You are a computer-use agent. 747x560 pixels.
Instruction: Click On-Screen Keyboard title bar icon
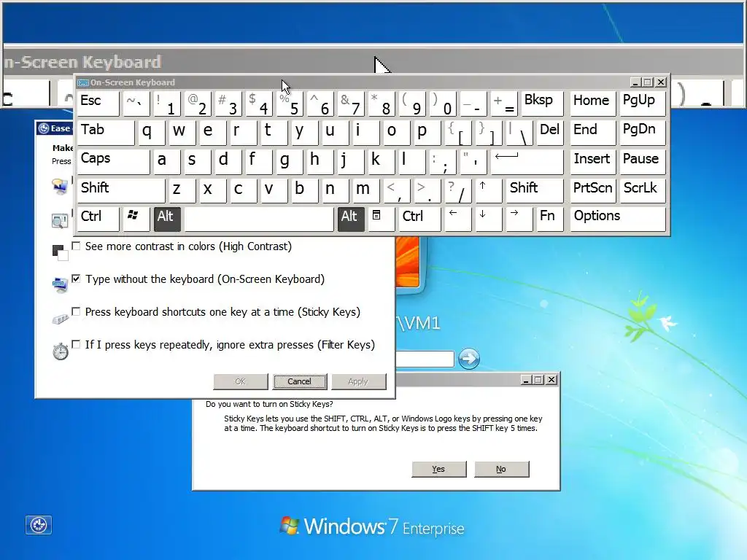pos(83,82)
